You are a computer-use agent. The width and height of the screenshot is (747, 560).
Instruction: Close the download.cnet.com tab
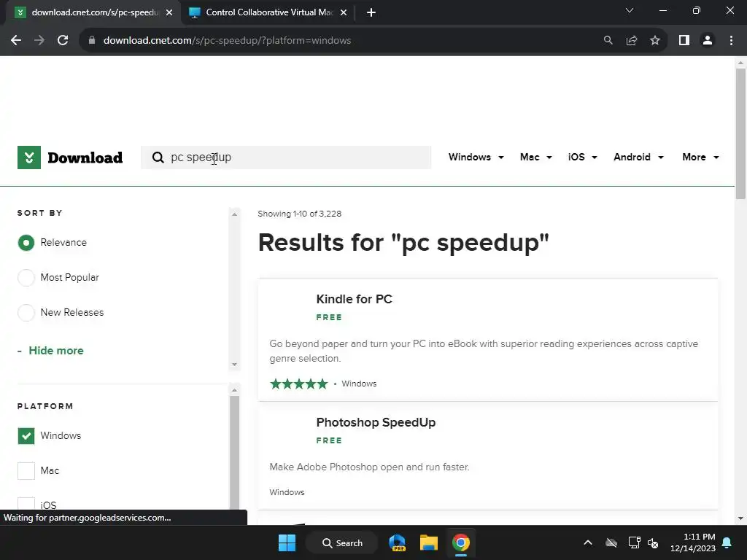tap(169, 12)
